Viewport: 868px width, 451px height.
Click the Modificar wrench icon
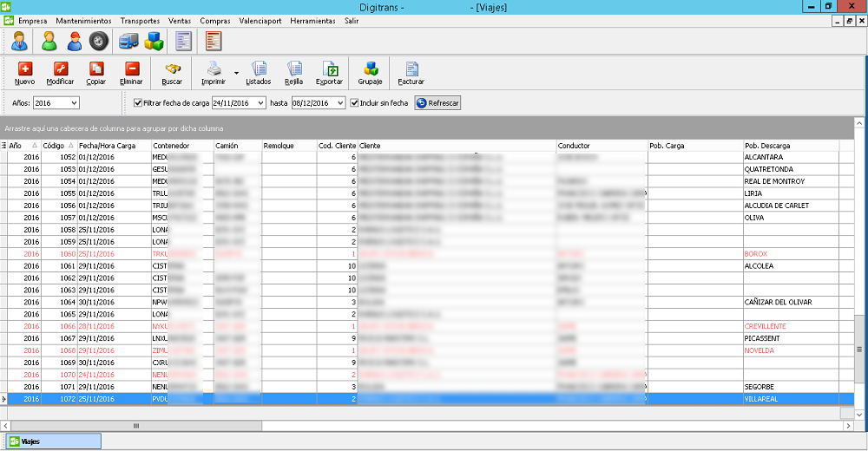[x=60, y=69]
